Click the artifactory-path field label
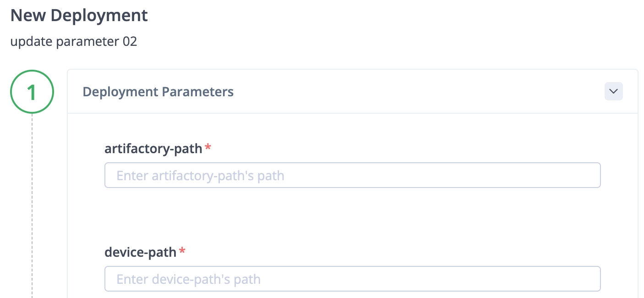This screenshot has width=644, height=298. [x=153, y=149]
